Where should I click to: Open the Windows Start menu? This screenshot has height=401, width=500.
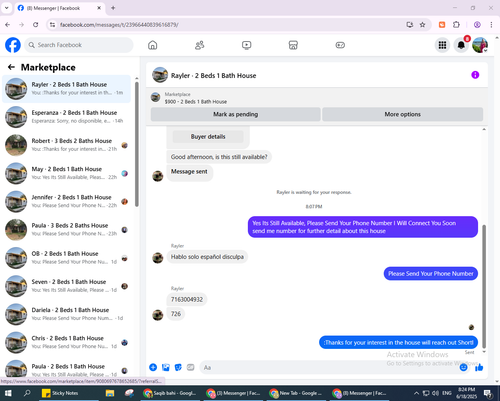coord(8,393)
